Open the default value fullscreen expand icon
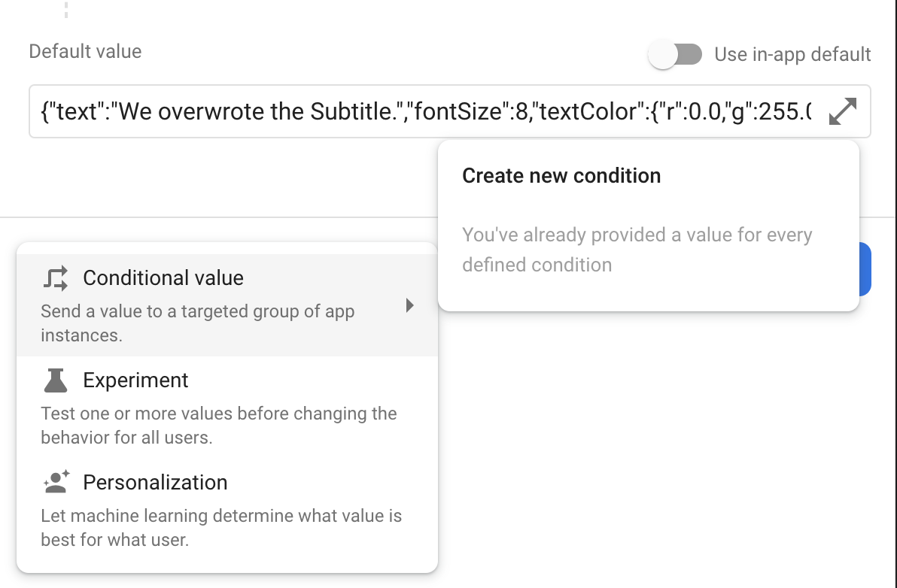The width and height of the screenshot is (897, 588). coord(844,111)
